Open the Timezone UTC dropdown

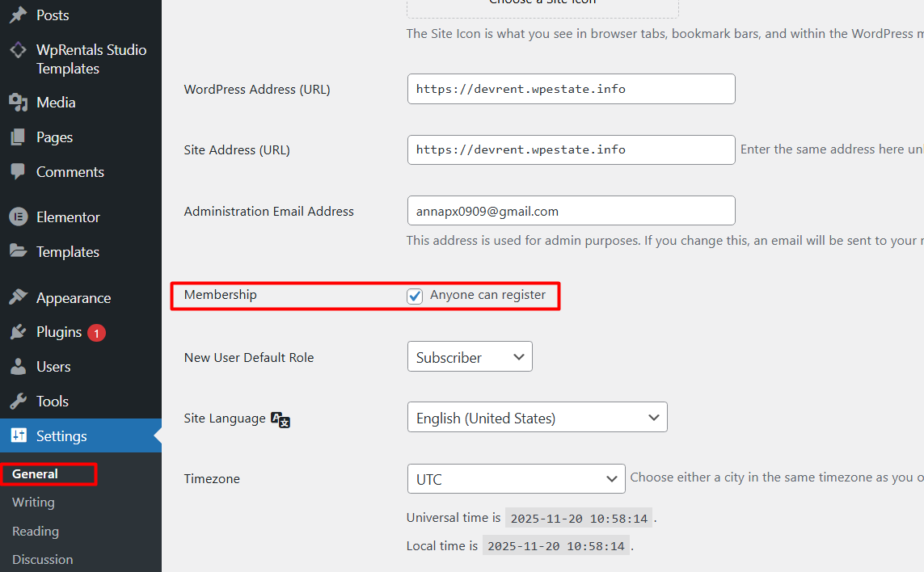tap(516, 479)
